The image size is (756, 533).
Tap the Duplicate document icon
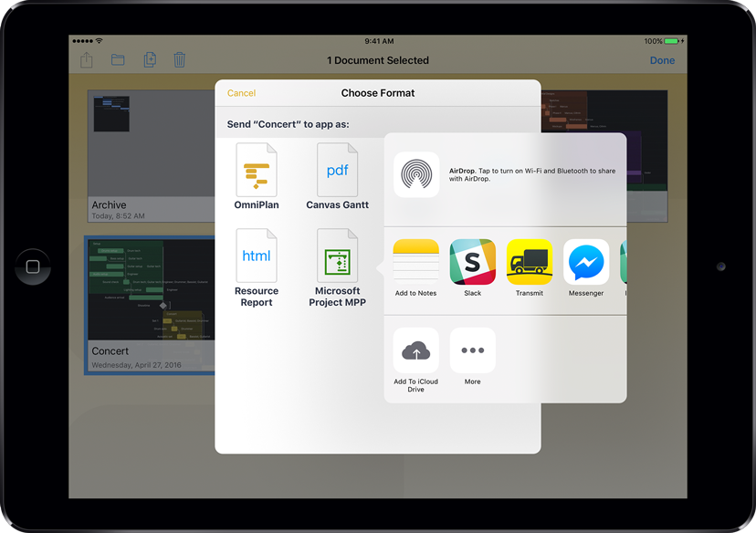[150, 59]
